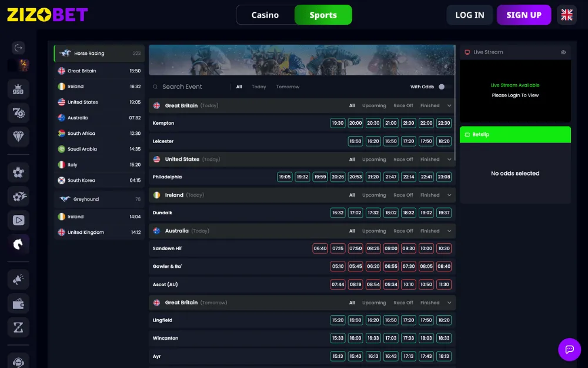This screenshot has height=368, width=588.
Task: Select the Today filter
Action: (x=259, y=87)
